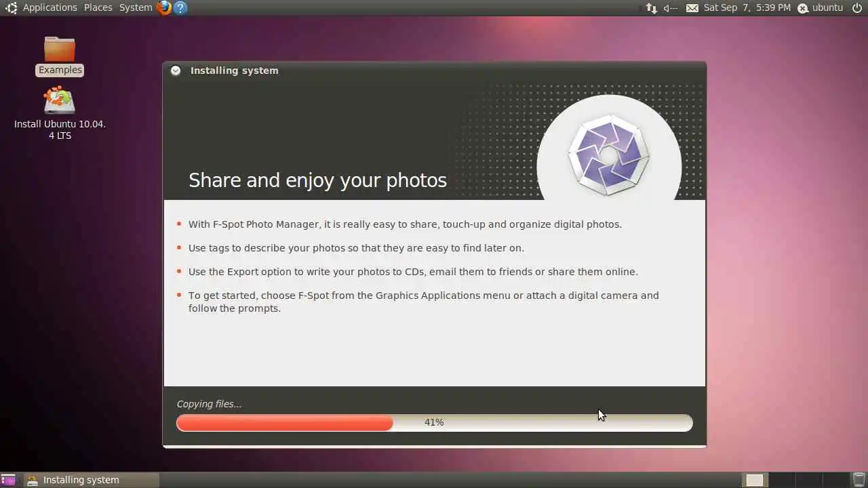Viewport: 868px width, 488px height.
Task: Select the active first workspace in switcher
Action: [x=755, y=480]
